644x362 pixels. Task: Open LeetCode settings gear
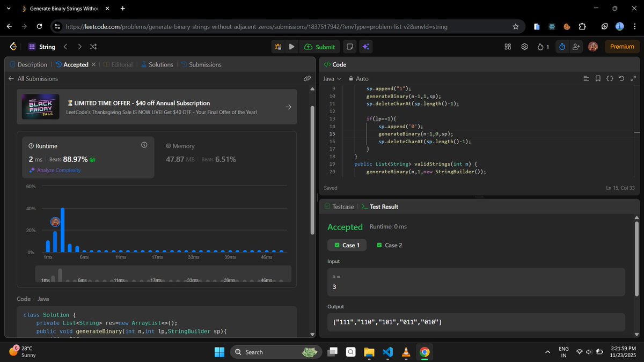point(524,47)
